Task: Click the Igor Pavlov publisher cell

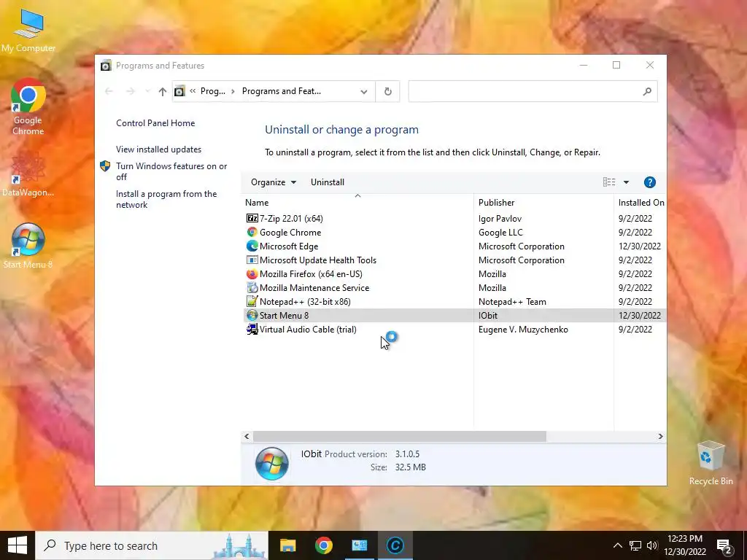Action: coord(500,218)
